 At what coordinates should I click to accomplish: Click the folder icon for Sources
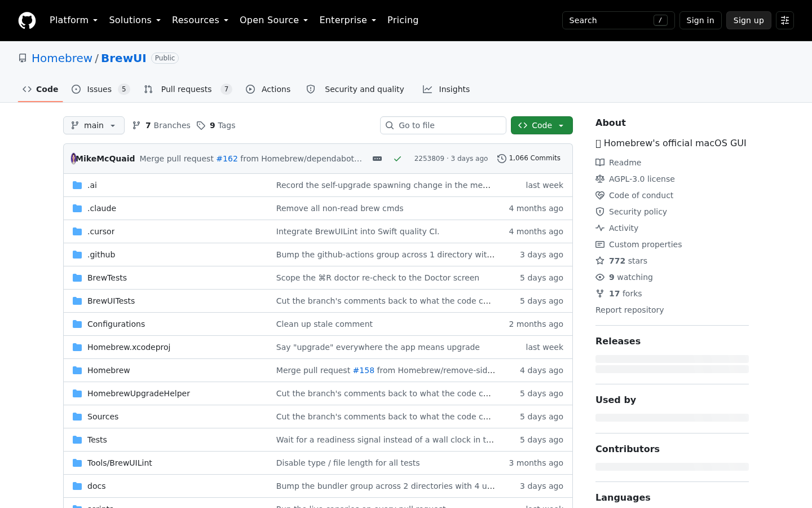(77, 417)
